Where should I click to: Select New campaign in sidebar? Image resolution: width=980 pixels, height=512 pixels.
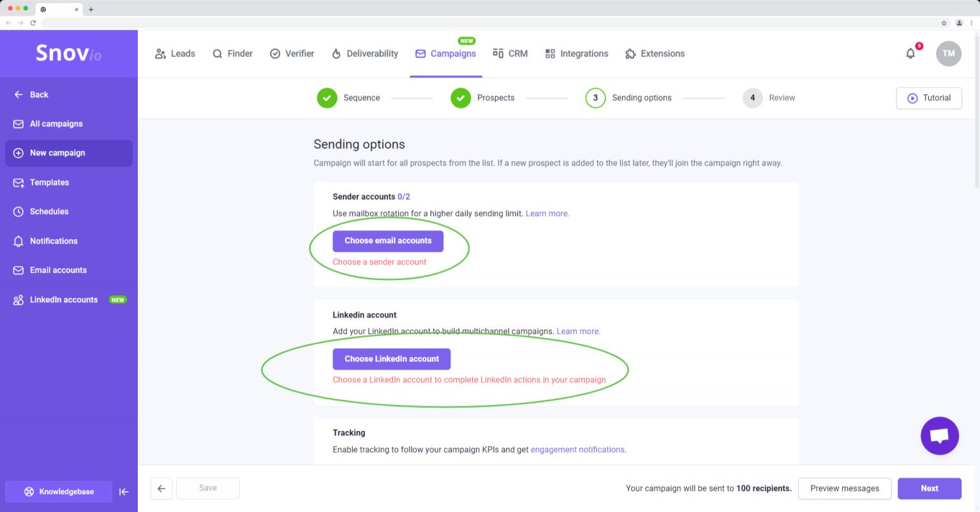point(69,153)
